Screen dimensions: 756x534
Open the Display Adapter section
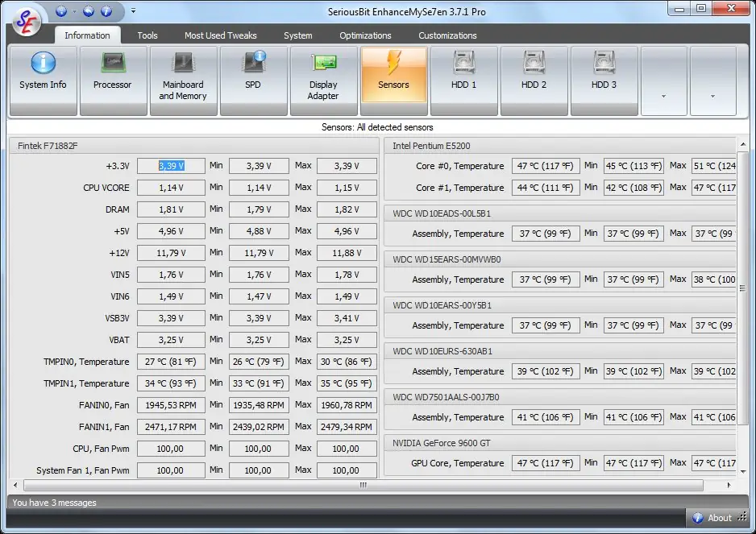click(323, 81)
